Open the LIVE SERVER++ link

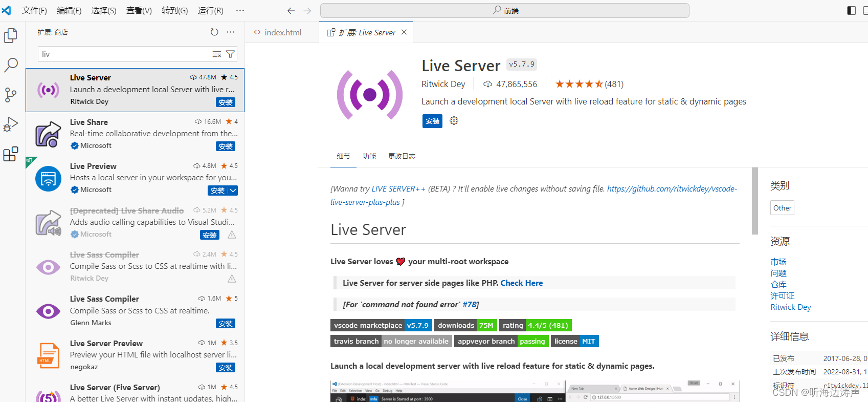click(x=398, y=189)
